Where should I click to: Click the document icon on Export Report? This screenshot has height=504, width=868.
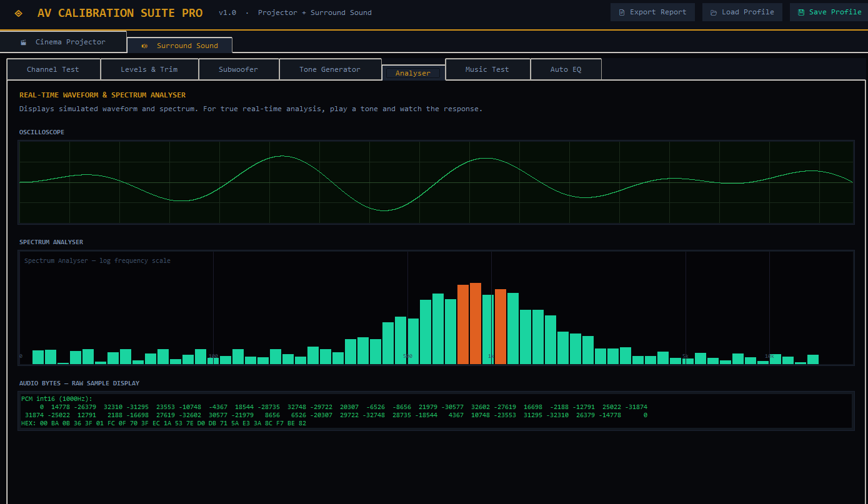[x=621, y=12]
